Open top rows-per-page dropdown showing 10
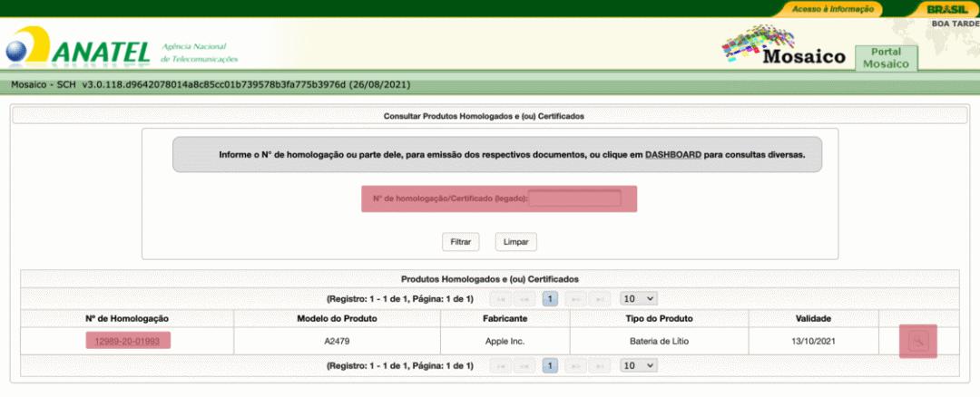Image resolution: width=980 pixels, height=397 pixels. point(639,299)
